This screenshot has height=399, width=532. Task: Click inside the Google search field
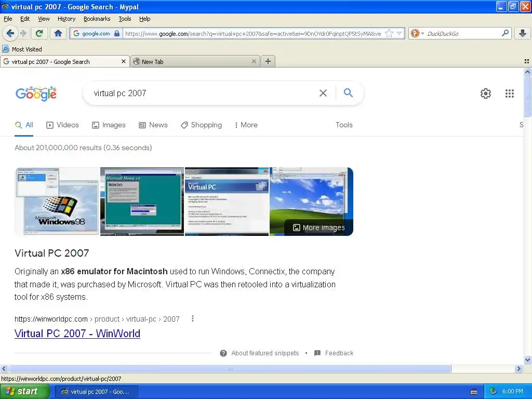(x=204, y=93)
